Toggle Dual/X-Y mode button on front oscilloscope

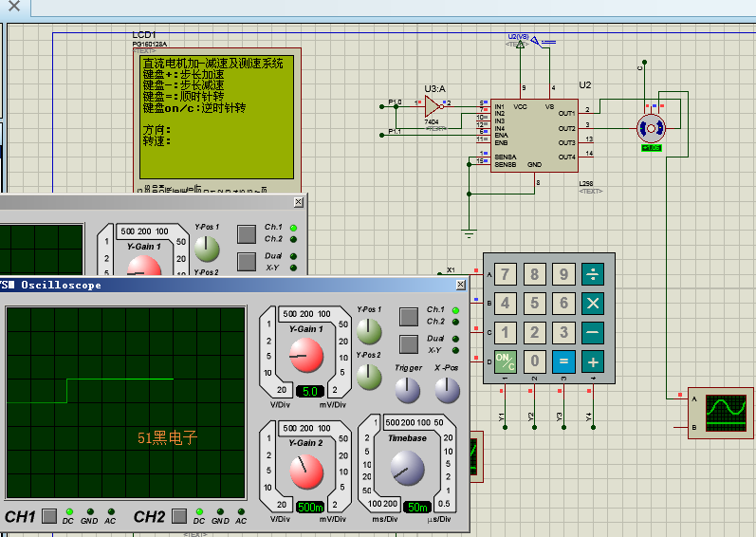pyautogui.click(x=409, y=344)
